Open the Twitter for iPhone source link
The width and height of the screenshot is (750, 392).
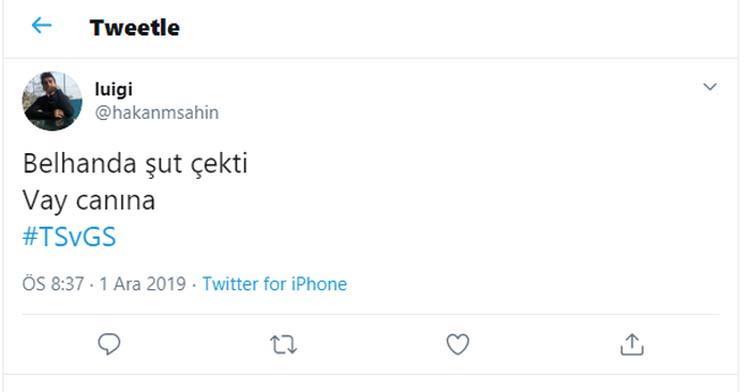point(275,284)
